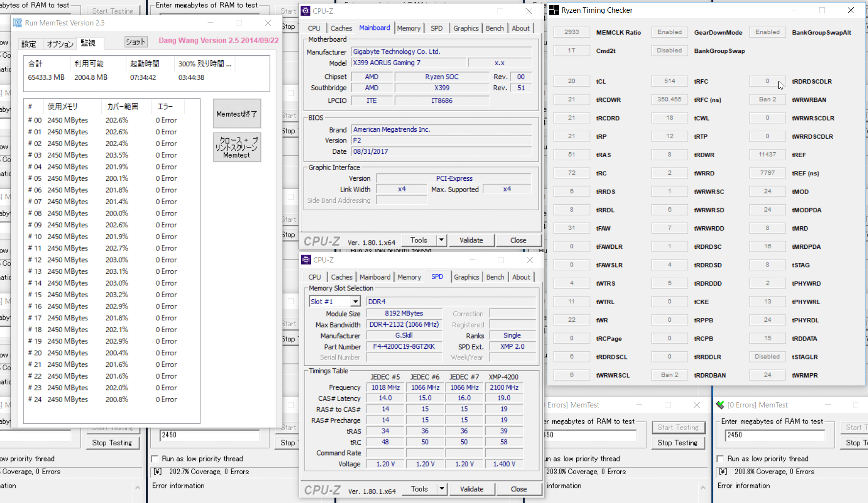Click the ショット button in Run MemTest
868x503 pixels.
[136, 42]
